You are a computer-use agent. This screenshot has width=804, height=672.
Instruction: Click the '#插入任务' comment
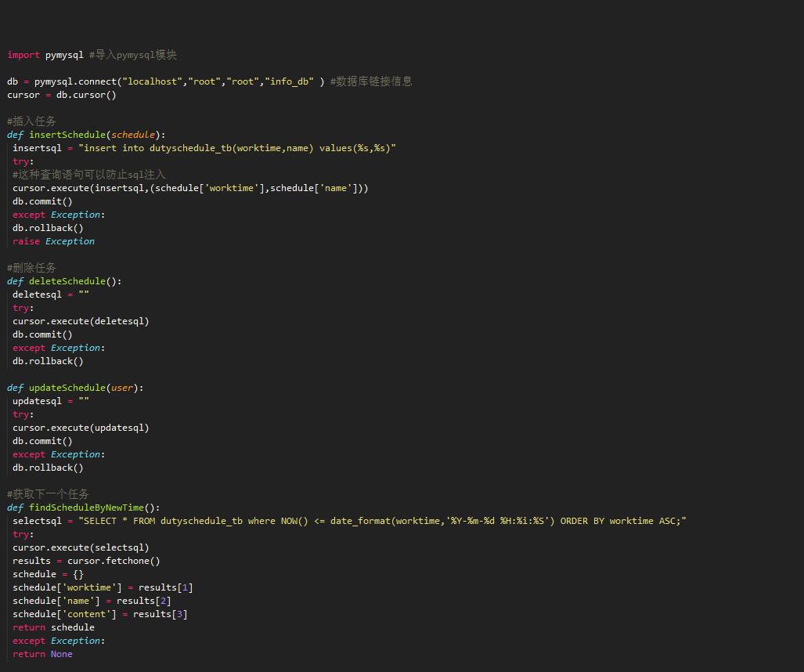point(31,121)
